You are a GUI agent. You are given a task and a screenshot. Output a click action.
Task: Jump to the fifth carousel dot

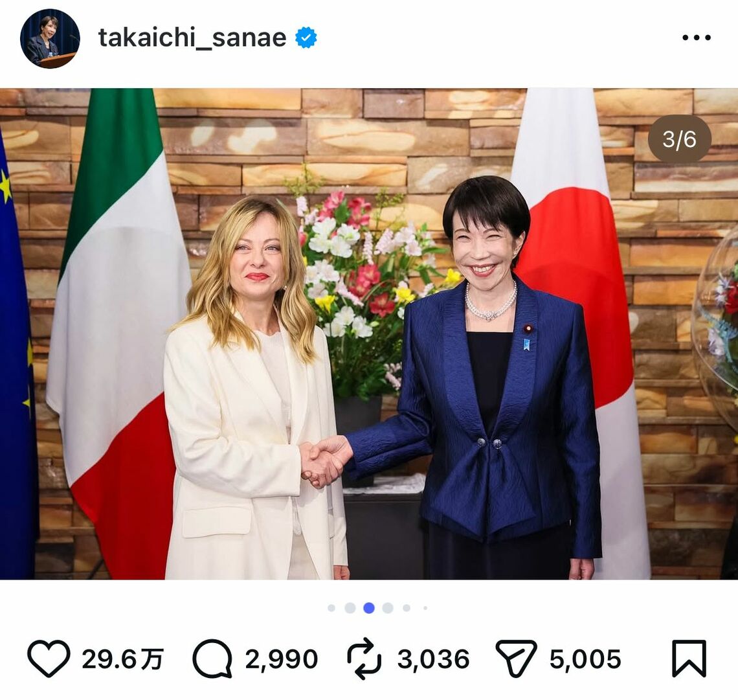pyautogui.click(x=407, y=608)
